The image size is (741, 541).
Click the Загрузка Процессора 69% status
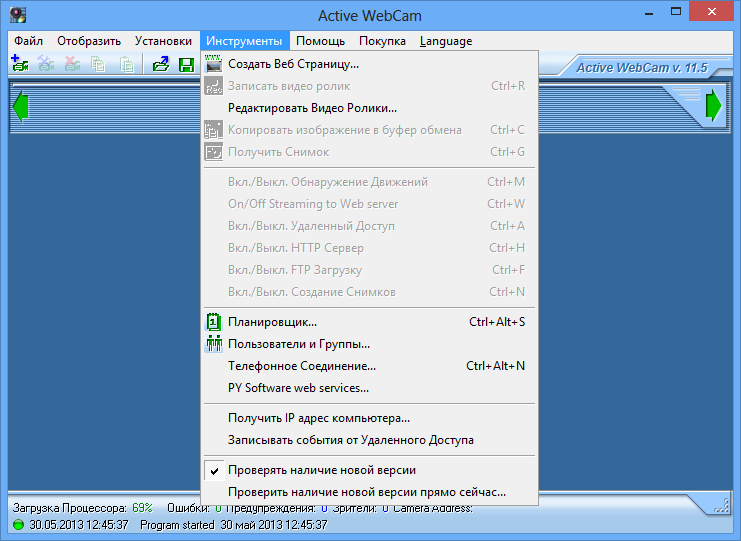[83, 508]
